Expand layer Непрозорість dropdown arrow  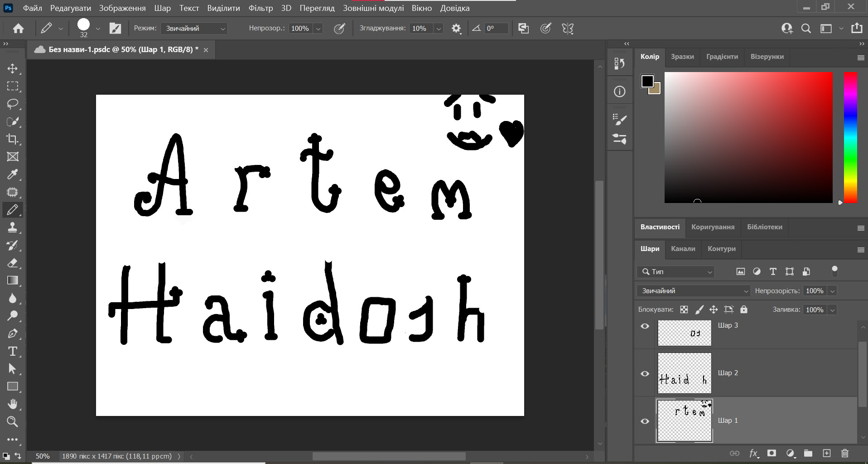(832, 291)
